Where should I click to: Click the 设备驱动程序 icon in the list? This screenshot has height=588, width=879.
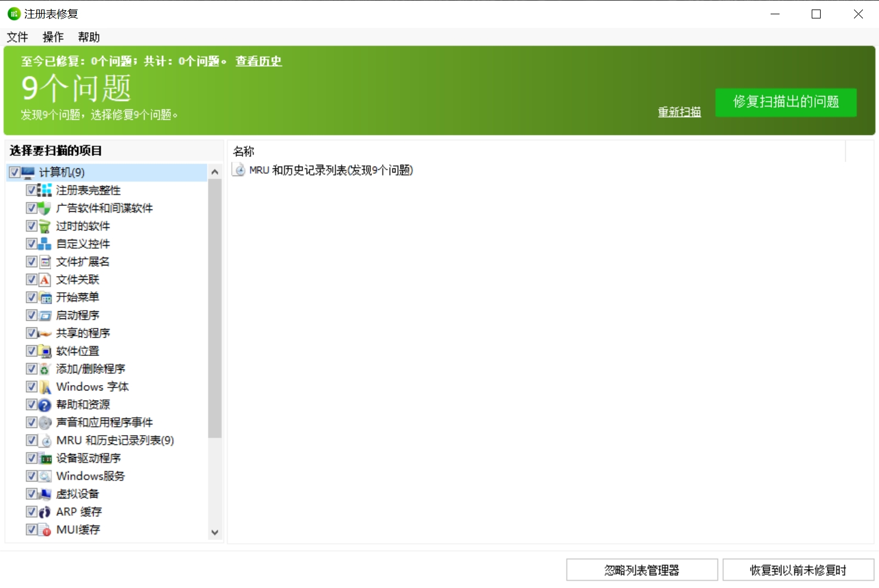[x=45, y=458]
